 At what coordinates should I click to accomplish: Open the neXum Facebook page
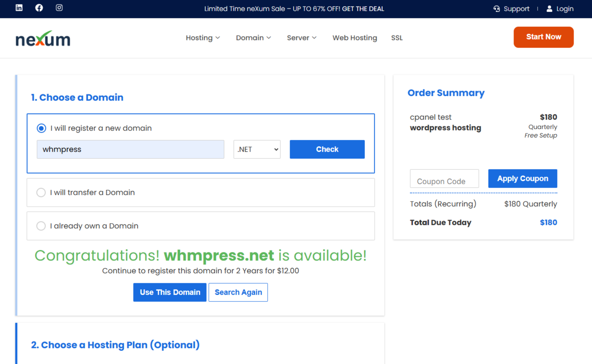pyautogui.click(x=39, y=8)
